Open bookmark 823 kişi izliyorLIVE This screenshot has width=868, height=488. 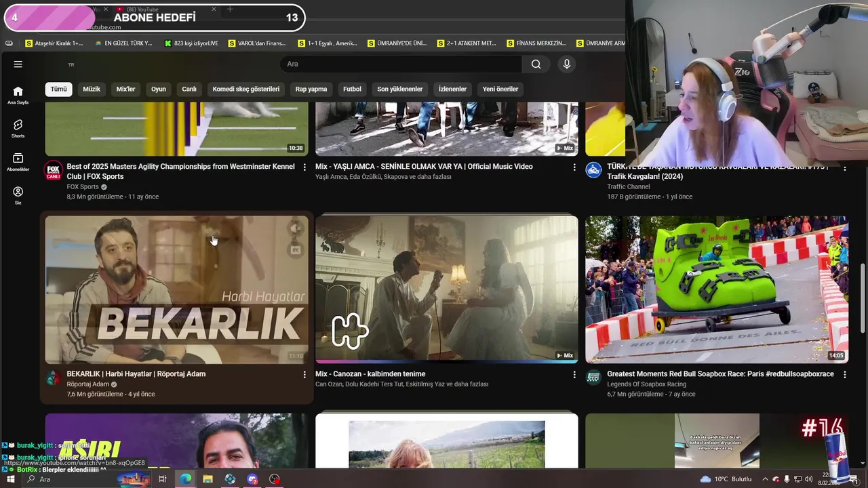point(191,43)
